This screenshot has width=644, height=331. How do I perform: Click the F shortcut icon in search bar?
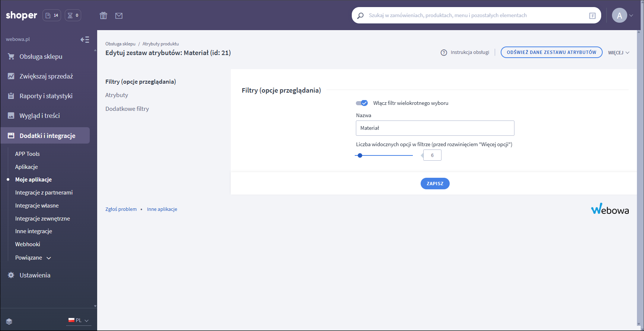pos(592,16)
